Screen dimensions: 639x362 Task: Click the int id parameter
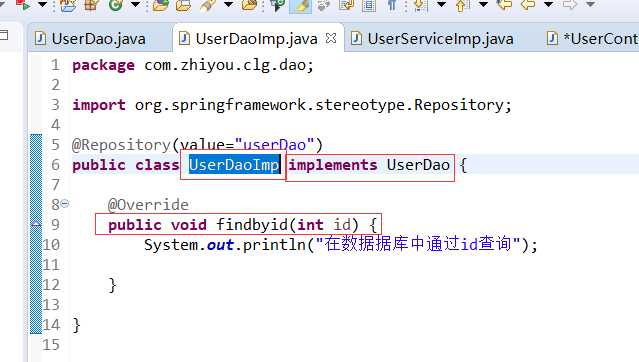point(324,225)
